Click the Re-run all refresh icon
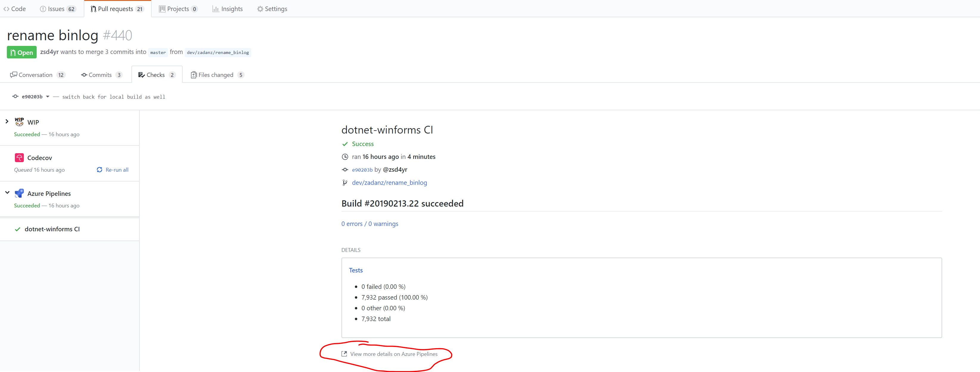This screenshot has width=980, height=372. tap(99, 170)
